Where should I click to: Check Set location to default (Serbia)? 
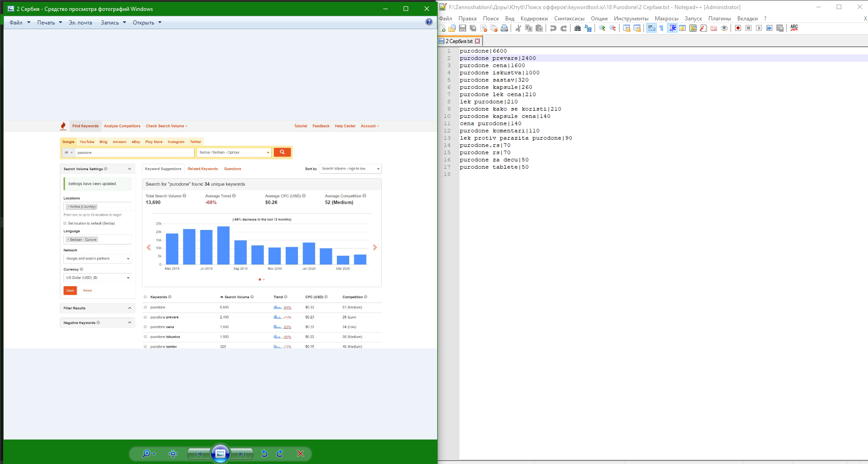click(x=65, y=223)
